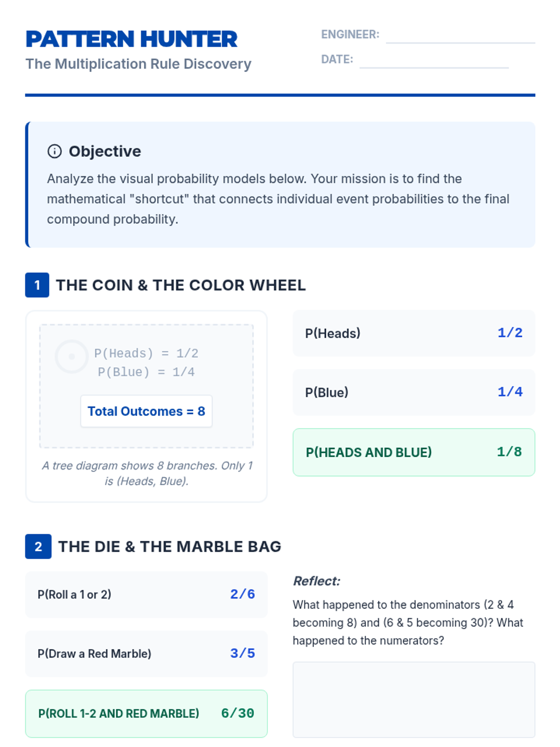Viewport: 560px width, 747px height.
Task: Click THE COIN & THE COLOR WHEEL heading
Action: [181, 285]
